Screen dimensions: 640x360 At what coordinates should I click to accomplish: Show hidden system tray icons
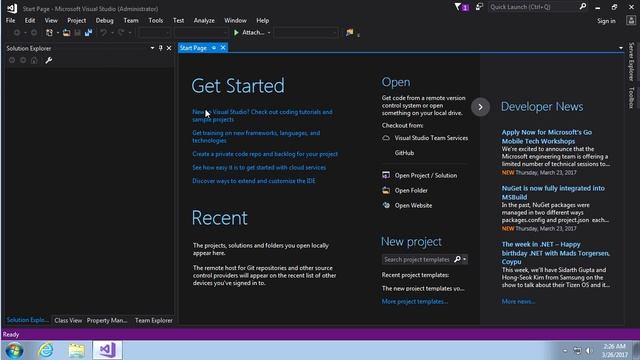[x=565, y=351]
